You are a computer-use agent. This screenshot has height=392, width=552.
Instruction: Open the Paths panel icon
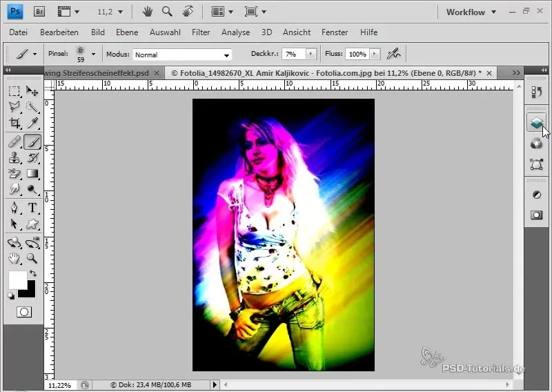pyautogui.click(x=536, y=164)
